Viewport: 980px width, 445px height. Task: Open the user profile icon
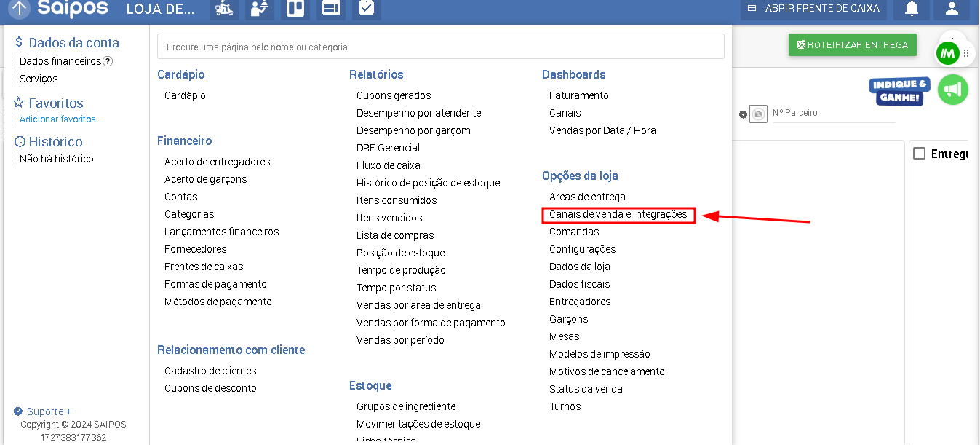point(951,9)
